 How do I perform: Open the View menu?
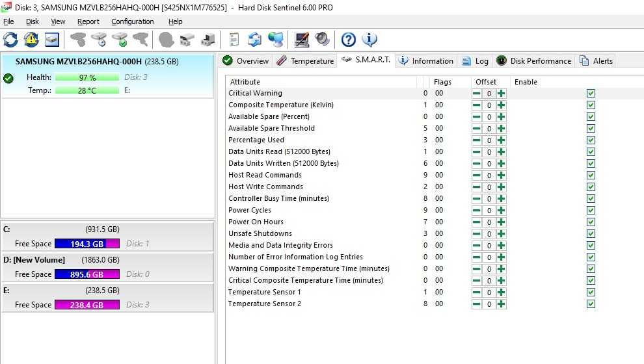coord(58,21)
